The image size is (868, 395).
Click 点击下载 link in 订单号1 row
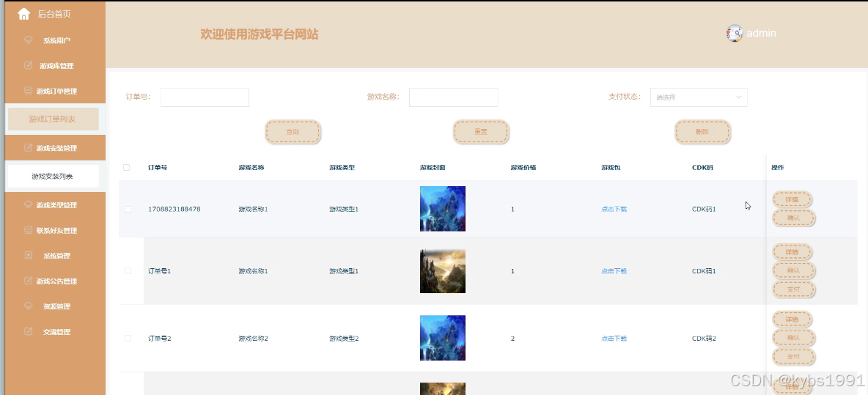coord(614,271)
